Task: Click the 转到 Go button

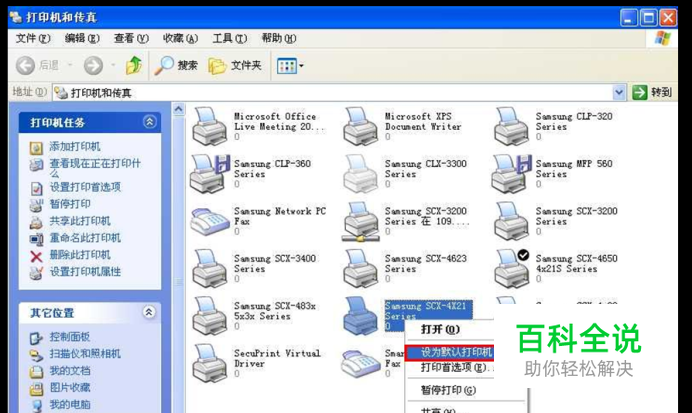Action: click(x=652, y=92)
